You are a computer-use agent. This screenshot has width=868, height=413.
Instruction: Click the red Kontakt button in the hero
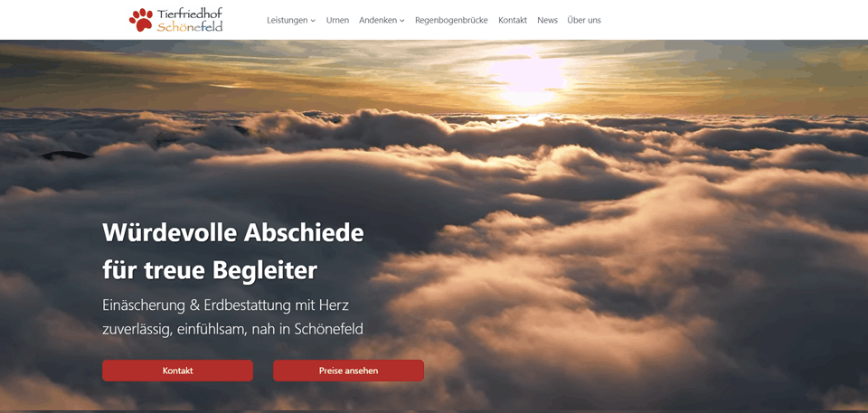click(x=178, y=371)
